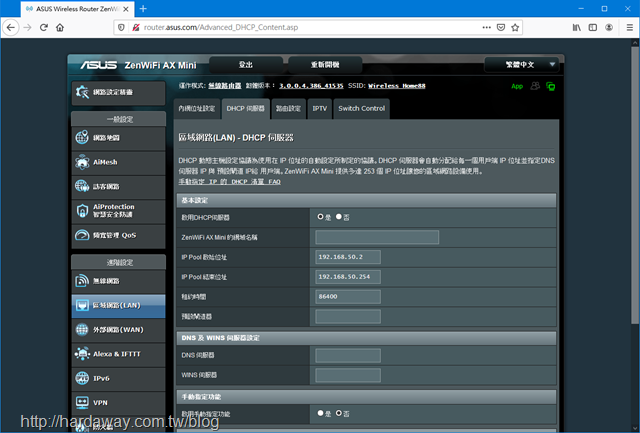Open the manual DHCP list FAQ link
640x433 pixels.
229,182
